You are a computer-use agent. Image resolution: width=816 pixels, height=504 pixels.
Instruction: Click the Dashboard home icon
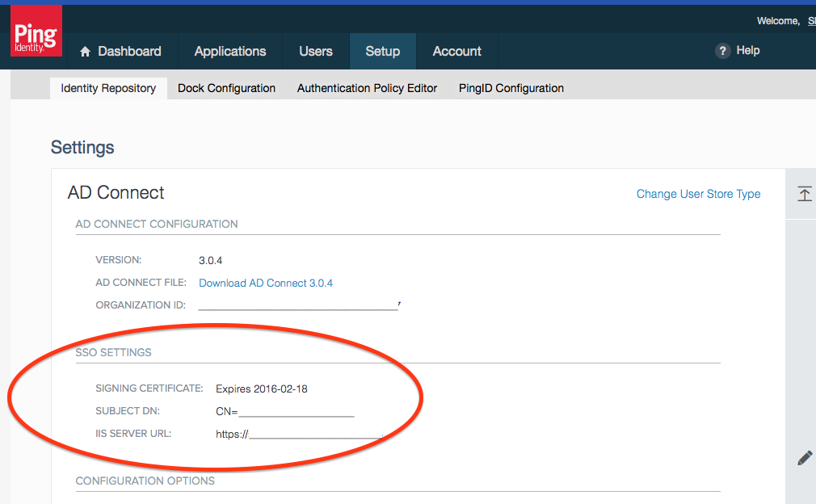pyautogui.click(x=86, y=52)
